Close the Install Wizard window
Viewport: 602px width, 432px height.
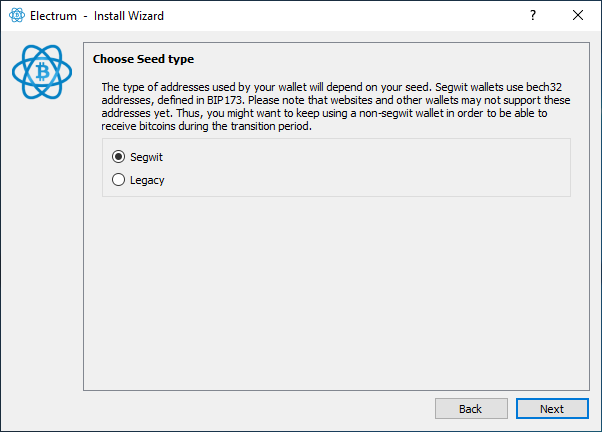tap(578, 16)
